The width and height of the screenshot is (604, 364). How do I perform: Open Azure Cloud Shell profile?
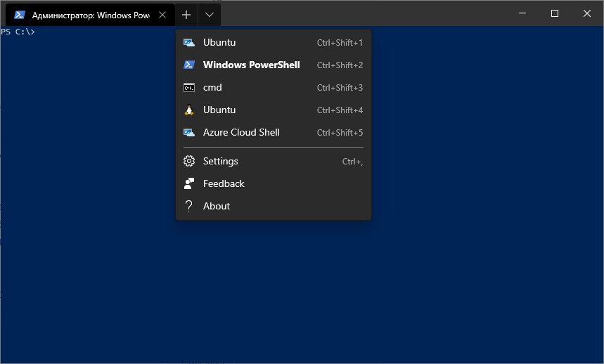click(274, 132)
